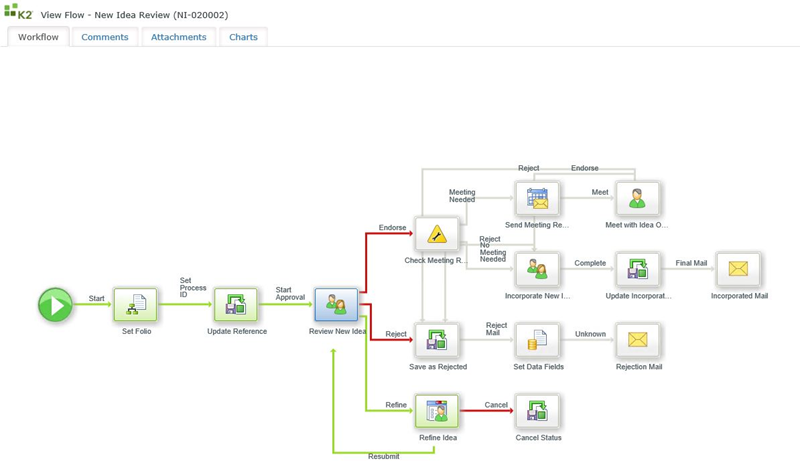Click the green Start play icon
The width and height of the screenshot is (800, 474).
pos(56,304)
